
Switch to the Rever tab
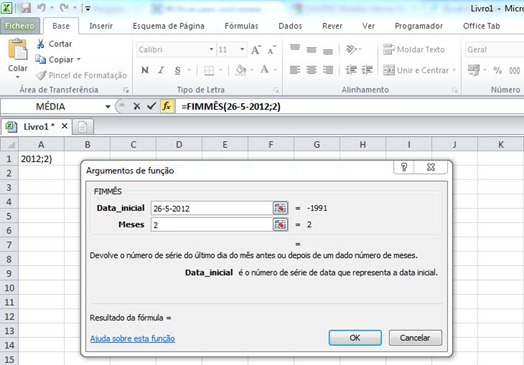[332, 26]
